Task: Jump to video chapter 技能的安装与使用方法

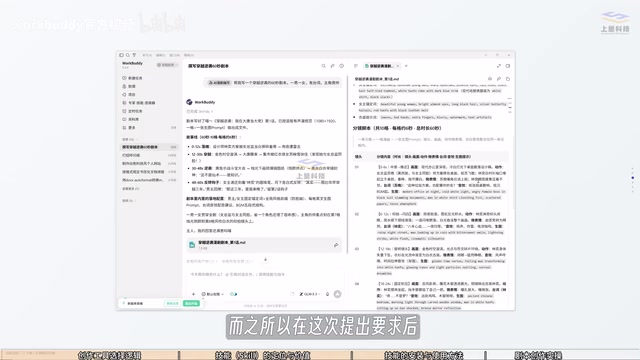Action: click(x=423, y=355)
